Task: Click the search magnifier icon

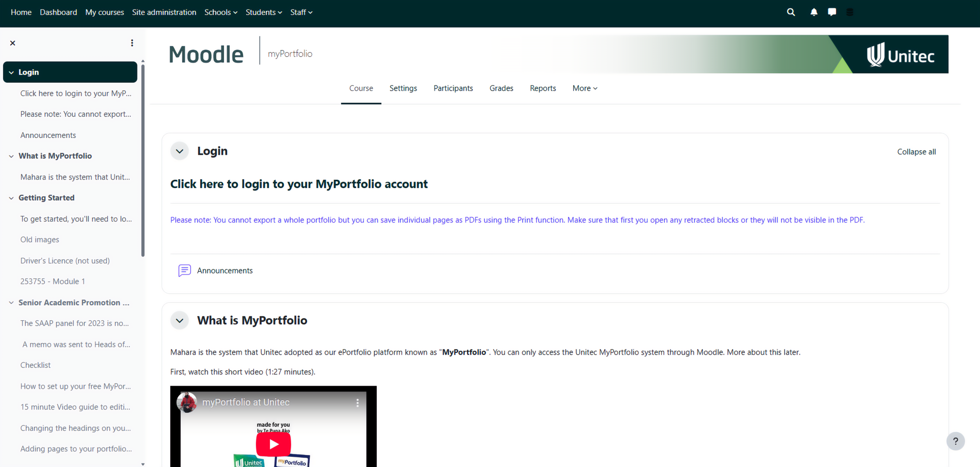Action: tap(791, 12)
